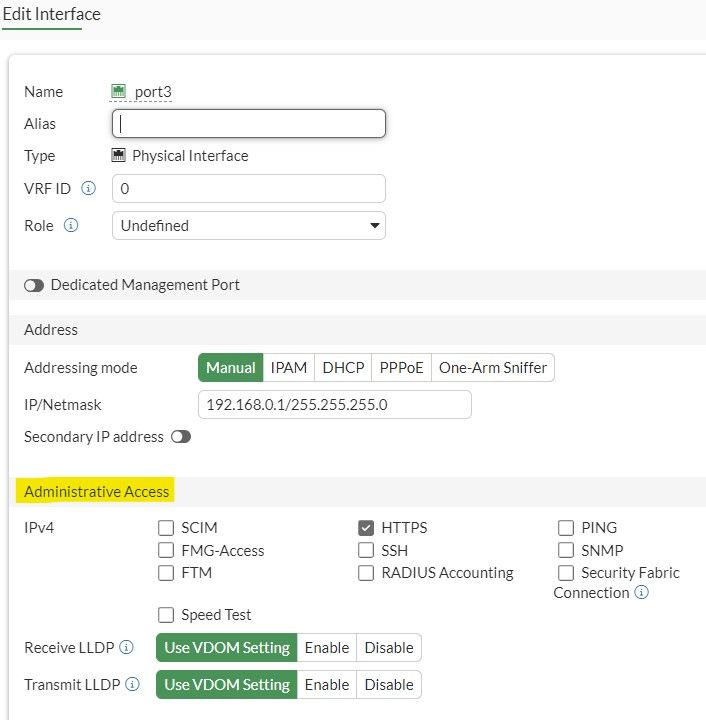The image size is (706, 720).
Task: Click the port3 interface icon
Action: coord(118,91)
